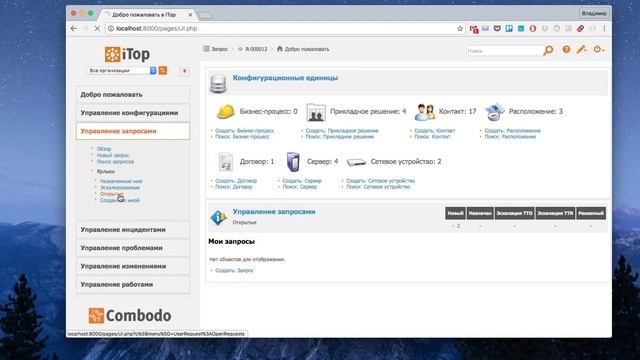Click Поиск: Сервер link
This screenshot has width=640, height=360.
(x=299, y=187)
